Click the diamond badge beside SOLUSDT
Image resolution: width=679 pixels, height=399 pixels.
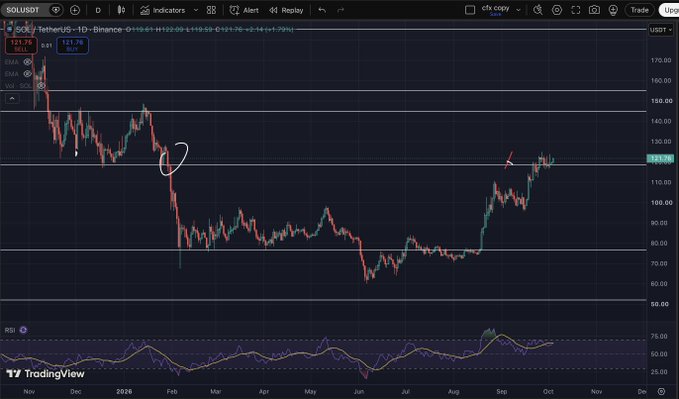tap(56, 10)
